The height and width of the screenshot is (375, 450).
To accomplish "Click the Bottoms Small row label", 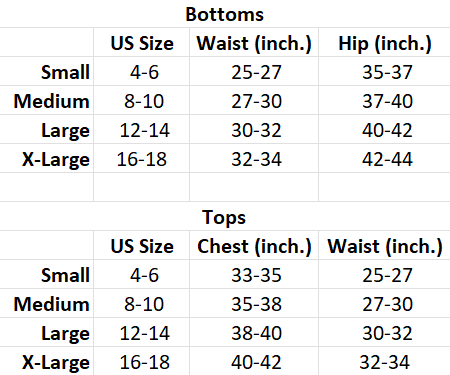I will click(x=65, y=72).
